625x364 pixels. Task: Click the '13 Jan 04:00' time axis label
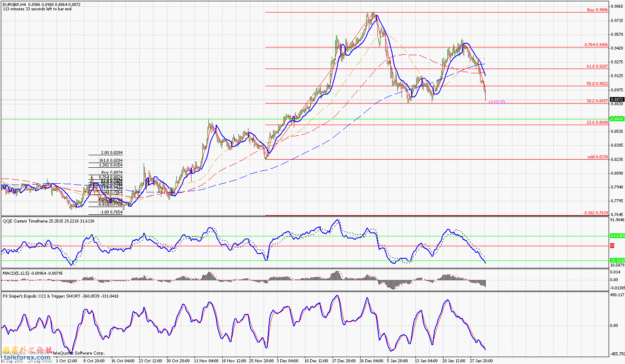point(426,361)
